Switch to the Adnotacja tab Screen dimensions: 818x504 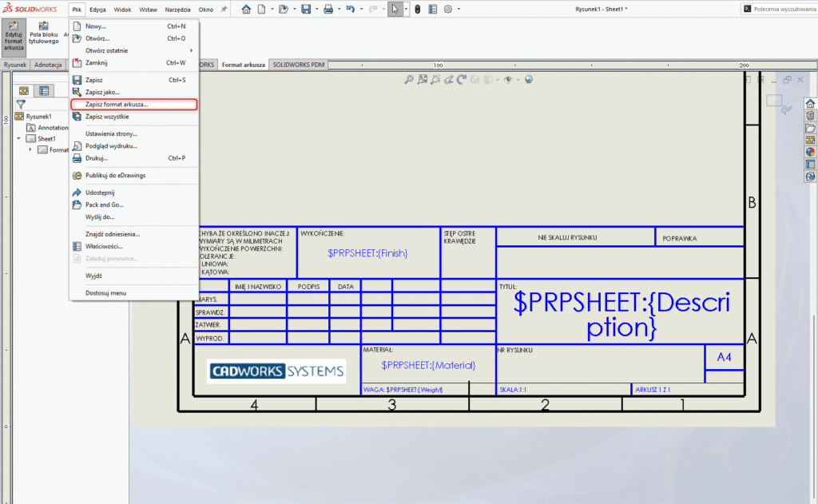click(x=48, y=65)
